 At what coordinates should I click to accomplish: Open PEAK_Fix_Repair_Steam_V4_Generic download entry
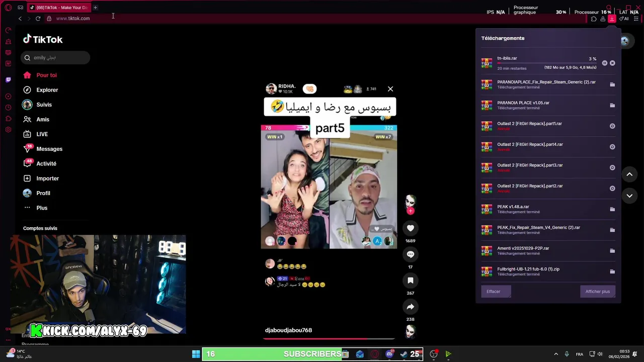pos(548,230)
